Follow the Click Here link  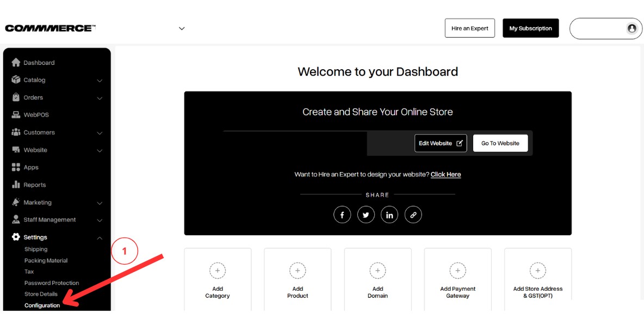(445, 174)
